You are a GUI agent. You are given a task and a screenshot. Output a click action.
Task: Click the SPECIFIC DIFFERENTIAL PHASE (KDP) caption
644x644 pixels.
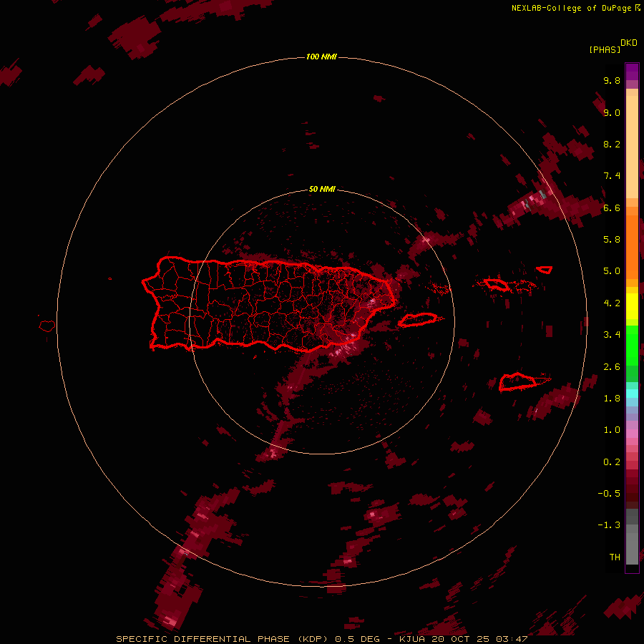223,639
